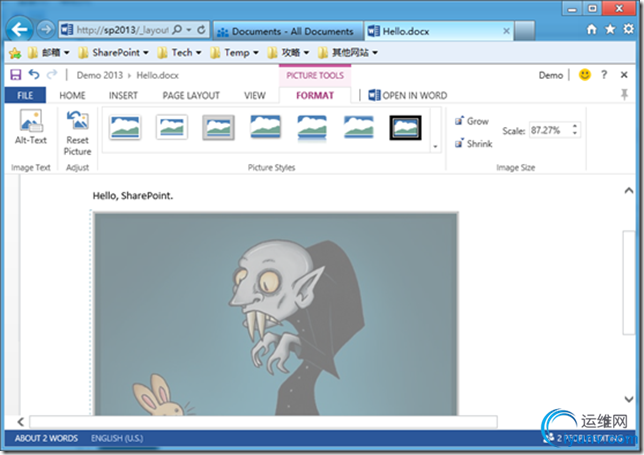The image size is (644, 455).
Task: Expand the Temp favorites folder
Action: 234,53
